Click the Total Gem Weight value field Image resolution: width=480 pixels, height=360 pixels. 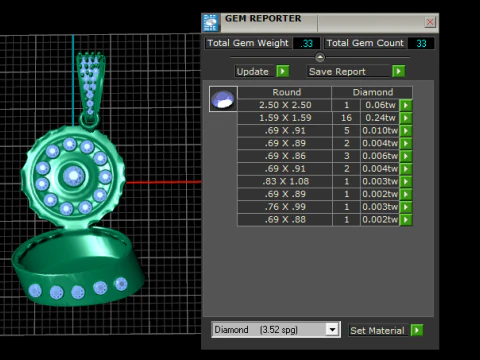[306, 43]
